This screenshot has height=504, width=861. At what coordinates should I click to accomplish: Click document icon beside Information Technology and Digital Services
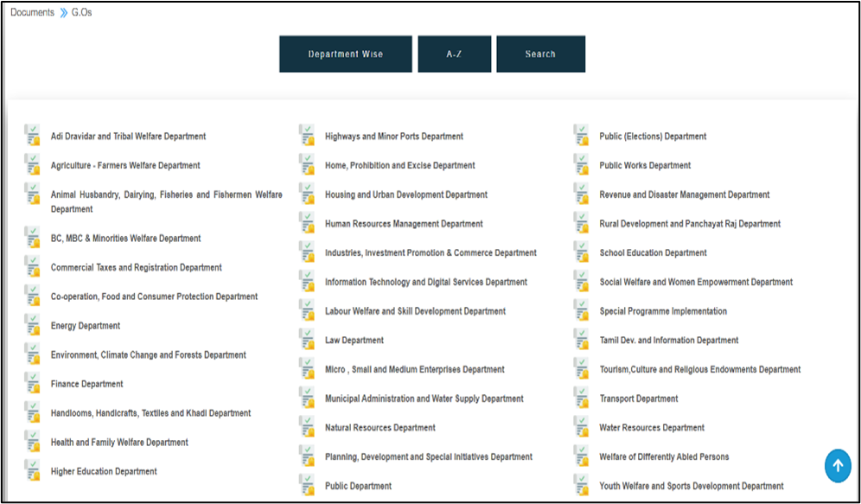click(307, 281)
